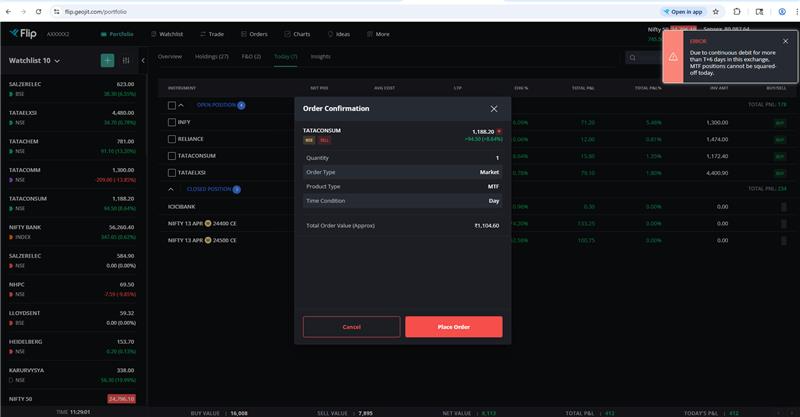Select TATACHEM in the watchlist

[72, 146]
